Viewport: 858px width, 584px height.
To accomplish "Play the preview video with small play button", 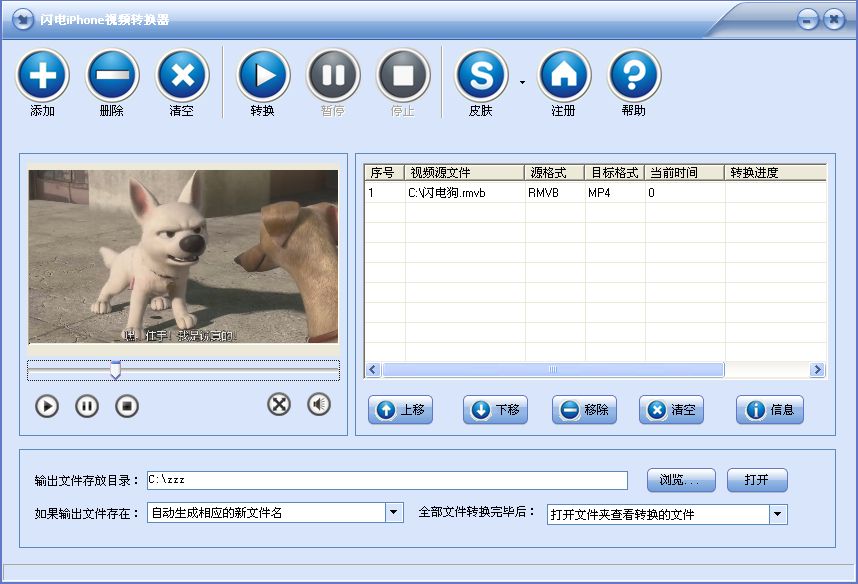I will coord(47,406).
